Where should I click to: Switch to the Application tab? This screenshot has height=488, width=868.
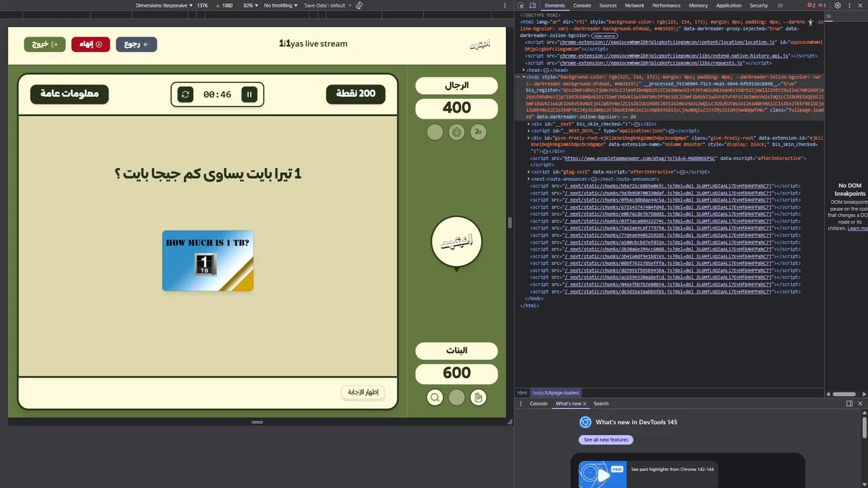click(729, 5)
